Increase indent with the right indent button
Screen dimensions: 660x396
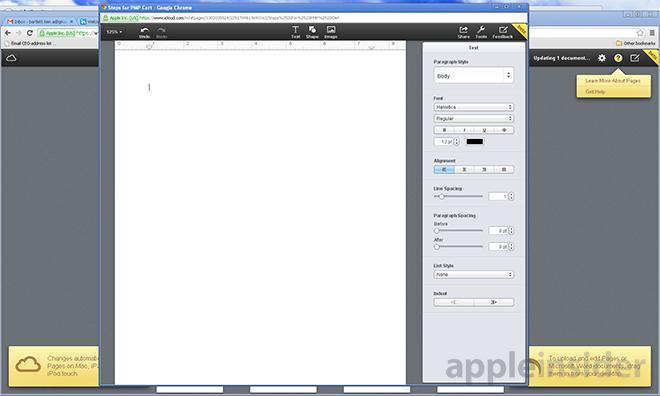[x=494, y=302]
